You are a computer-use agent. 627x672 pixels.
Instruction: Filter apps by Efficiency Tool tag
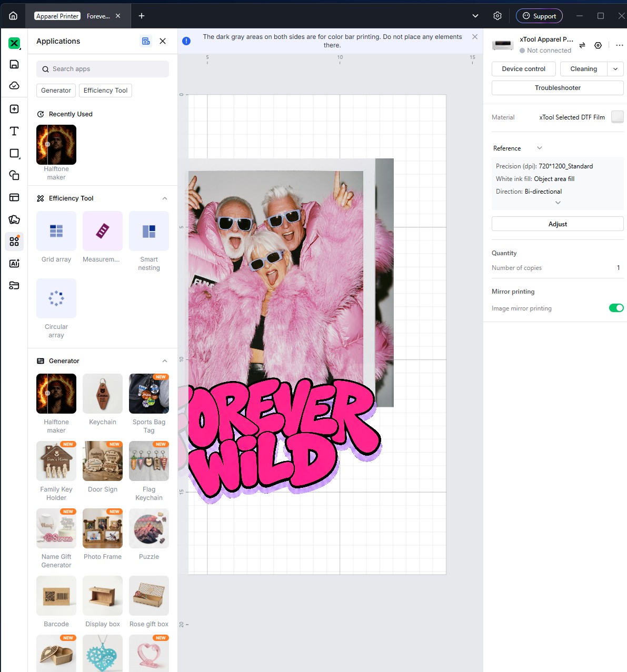[x=105, y=91]
